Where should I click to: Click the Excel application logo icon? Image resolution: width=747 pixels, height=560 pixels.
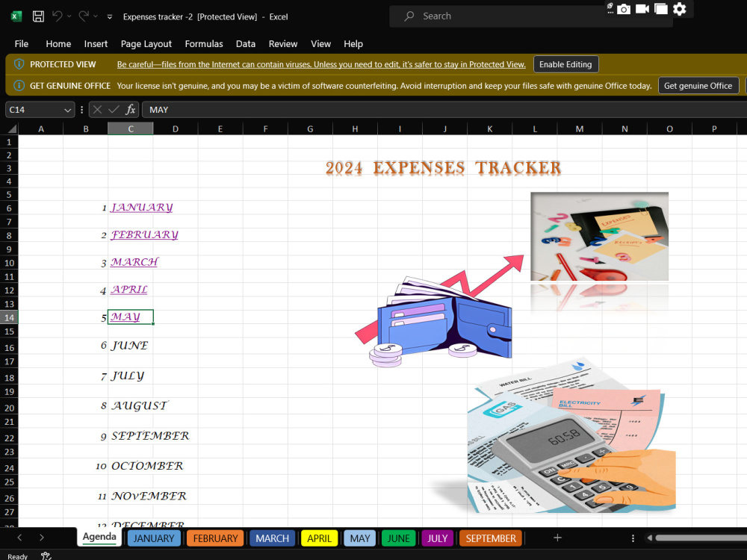(16, 16)
